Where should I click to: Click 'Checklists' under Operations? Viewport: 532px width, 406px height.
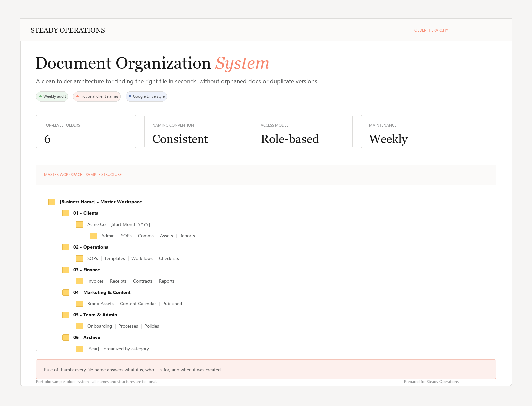[x=169, y=258]
